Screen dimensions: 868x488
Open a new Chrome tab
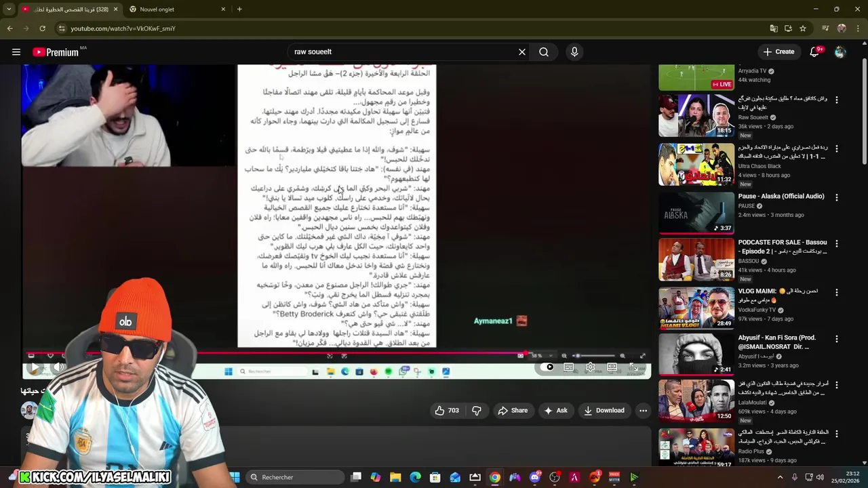point(239,9)
